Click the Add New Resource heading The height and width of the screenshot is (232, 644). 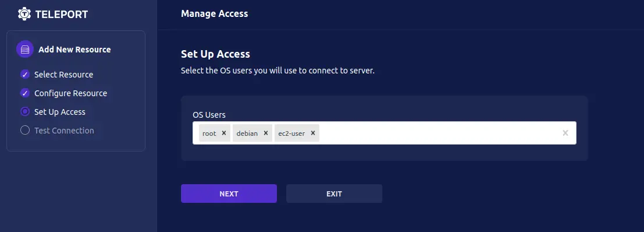click(x=74, y=50)
